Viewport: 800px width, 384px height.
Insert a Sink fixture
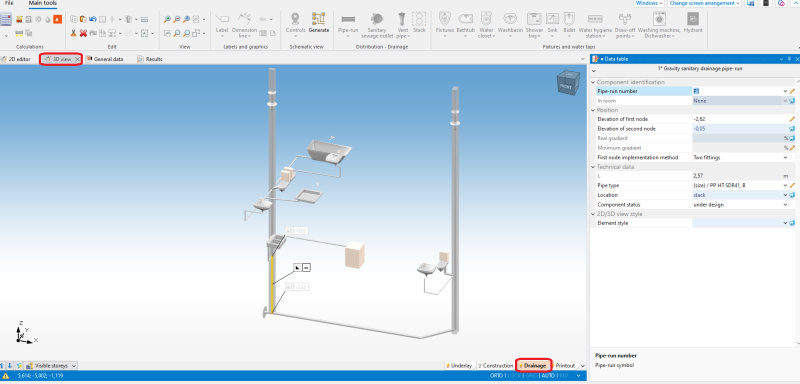coord(553,25)
